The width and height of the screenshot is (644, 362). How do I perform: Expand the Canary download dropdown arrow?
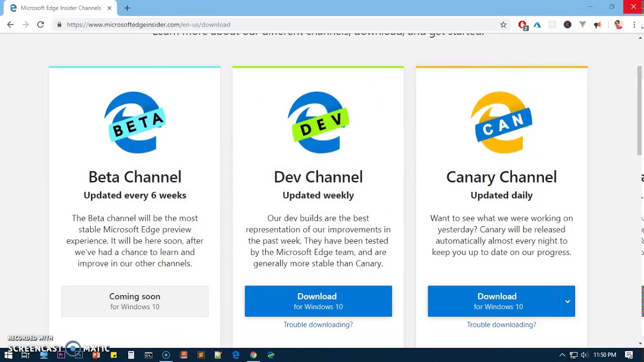(568, 301)
